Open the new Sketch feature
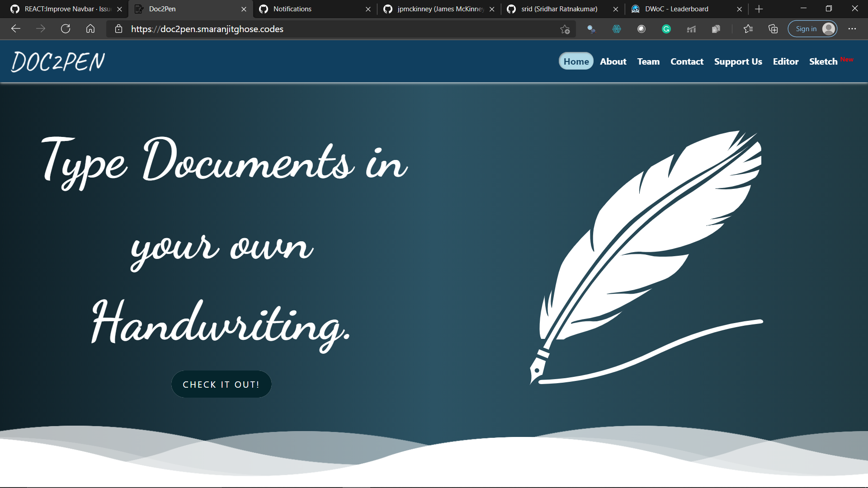Viewport: 868px width, 488px height. (x=823, y=61)
